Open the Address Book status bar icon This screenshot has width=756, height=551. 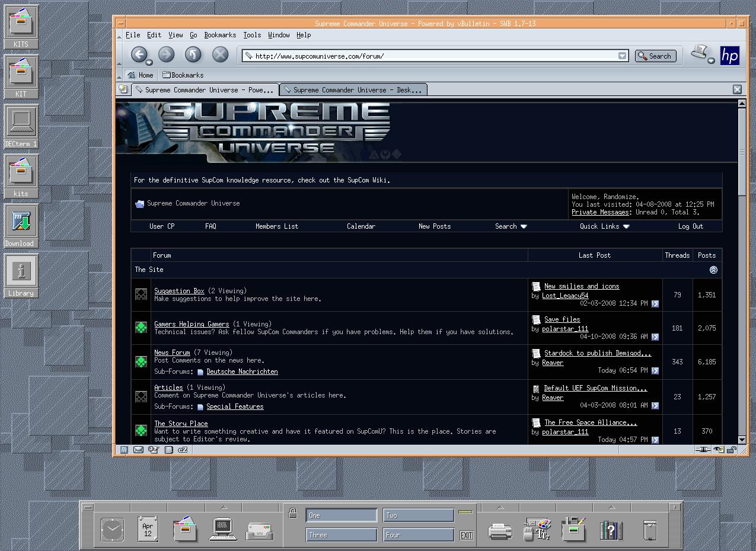pyautogui.click(x=168, y=450)
